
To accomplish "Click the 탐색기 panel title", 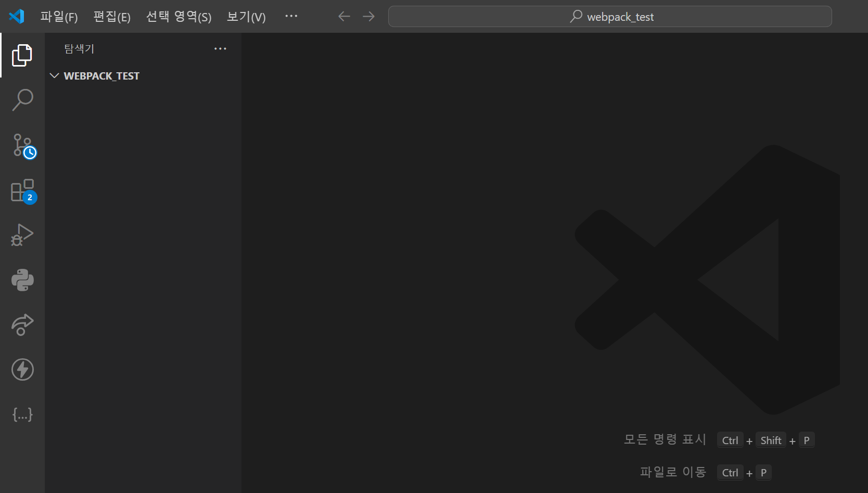I will coord(79,48).
